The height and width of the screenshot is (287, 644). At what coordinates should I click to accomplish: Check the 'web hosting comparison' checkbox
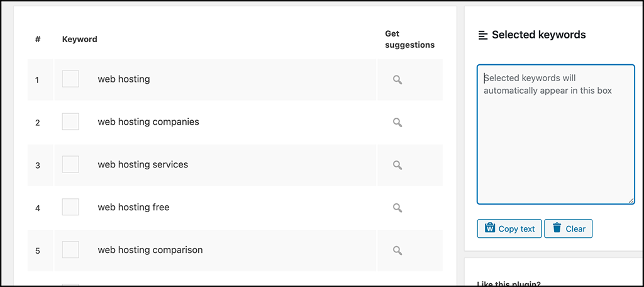pos(70,250)
